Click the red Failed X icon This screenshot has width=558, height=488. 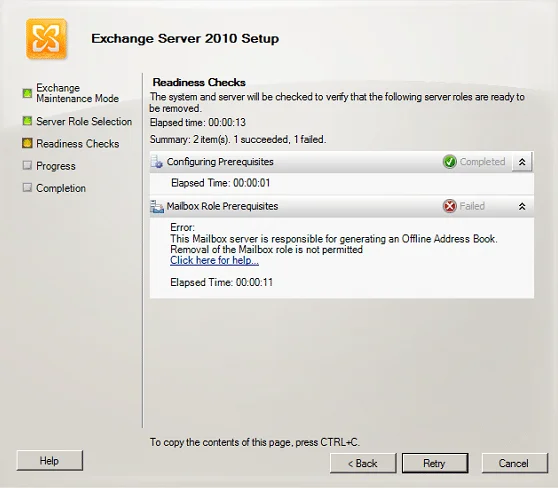(x=449, y=206)
